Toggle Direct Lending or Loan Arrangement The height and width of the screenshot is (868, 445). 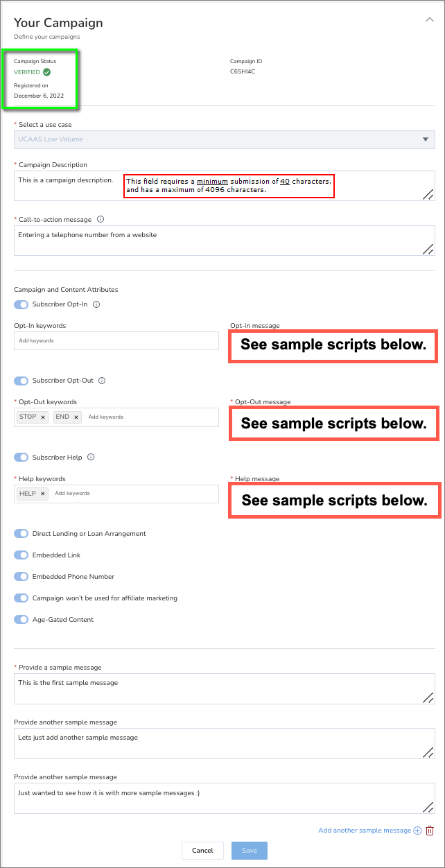[x=21, y=533]
